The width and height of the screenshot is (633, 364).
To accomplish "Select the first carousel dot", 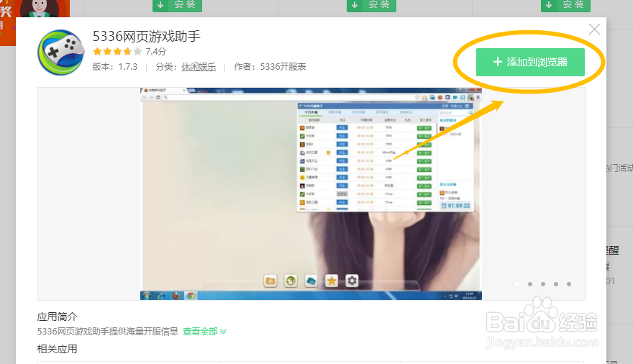I will point(517,284).
